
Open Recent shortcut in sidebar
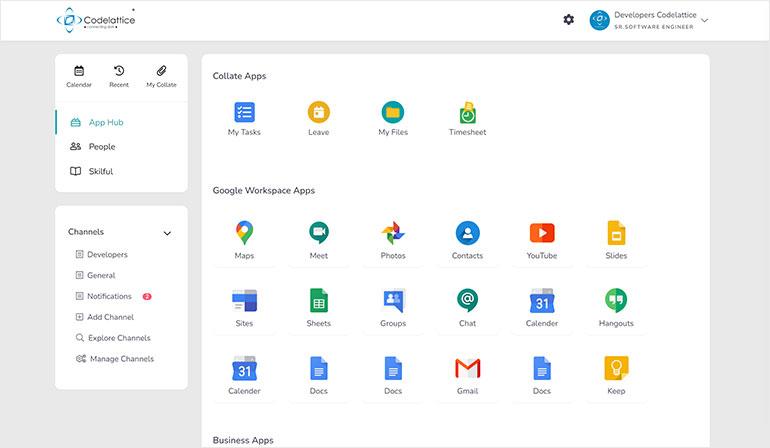119,76
